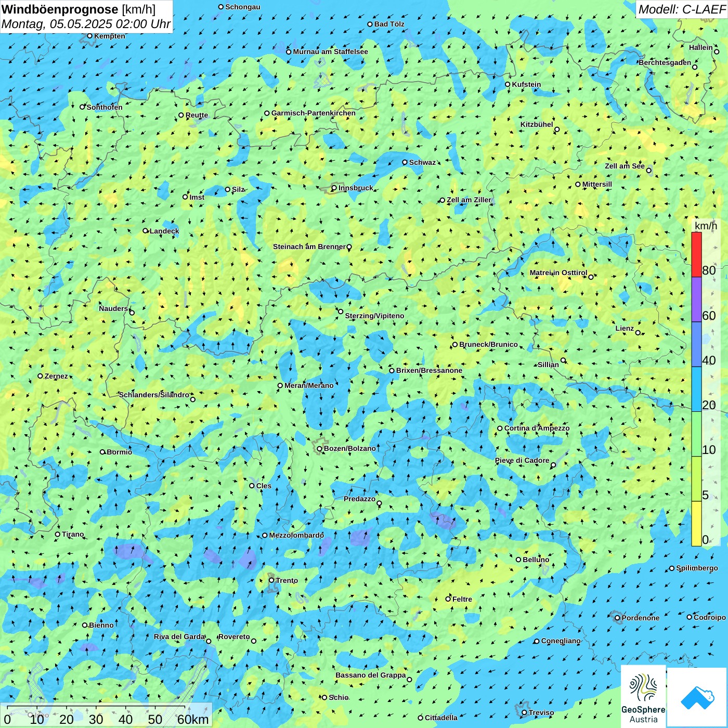Screen dimensions: 728x728
Task: Select the green legend segment above 10
Action: (x=696, y=434)
